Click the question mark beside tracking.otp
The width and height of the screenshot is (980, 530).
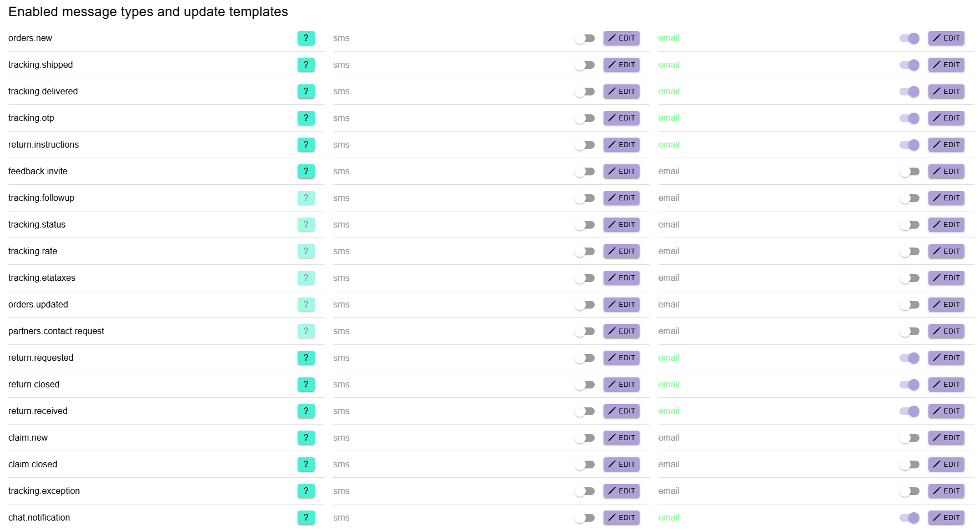pos(306,118)
